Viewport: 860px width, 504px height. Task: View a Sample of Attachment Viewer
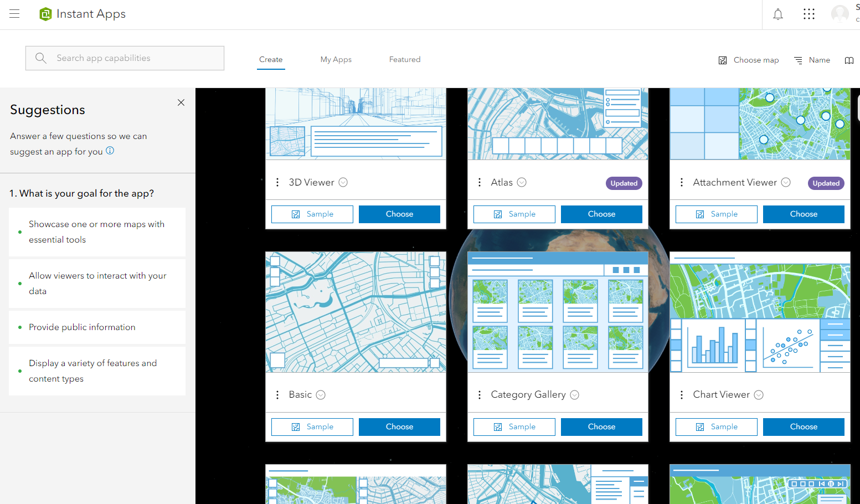pos(716,214)
